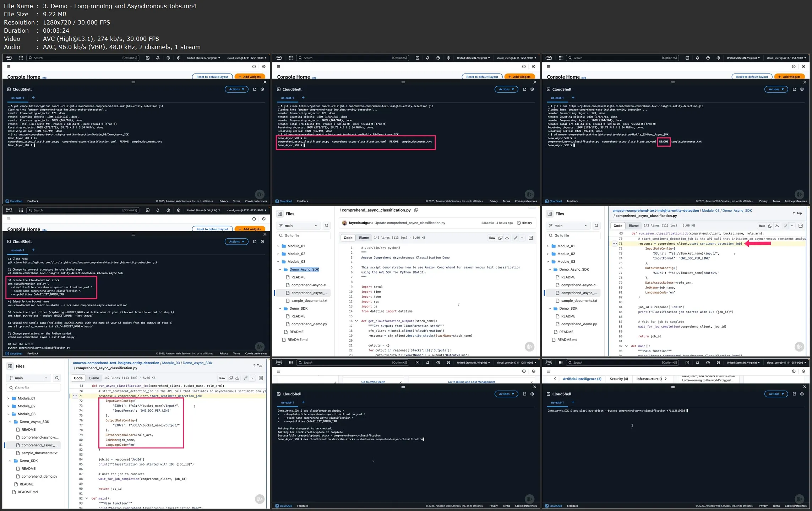Click CloudShell footer icon in describe-stacks frame

pos(284,506)
